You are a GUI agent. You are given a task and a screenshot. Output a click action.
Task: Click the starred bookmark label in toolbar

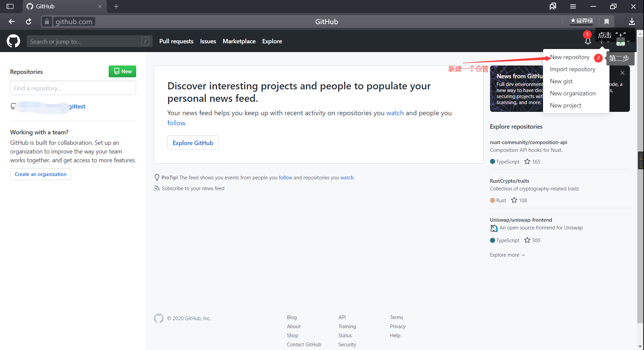(x=582, y=21)
